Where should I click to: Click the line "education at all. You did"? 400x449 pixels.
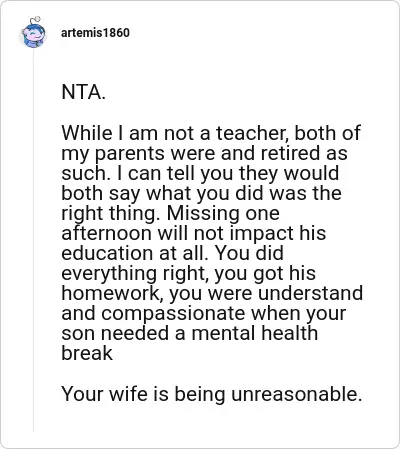click(x=172, y=253)
